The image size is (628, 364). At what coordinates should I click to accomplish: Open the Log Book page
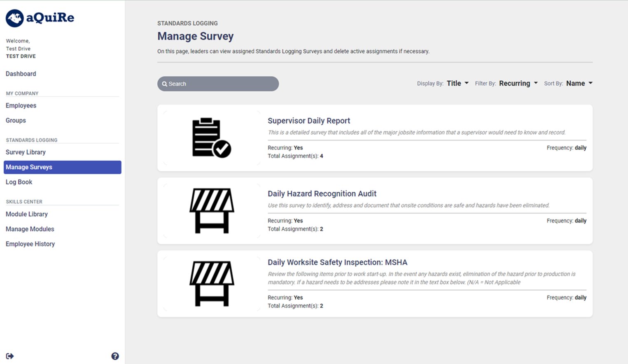click(x=19, y=182)
